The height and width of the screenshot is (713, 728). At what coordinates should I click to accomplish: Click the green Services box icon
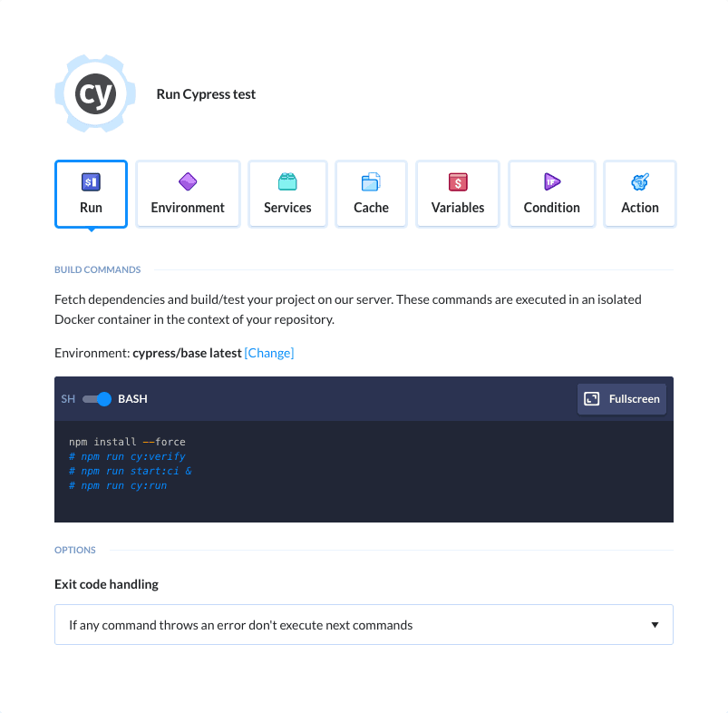click(x=287, y=182)
